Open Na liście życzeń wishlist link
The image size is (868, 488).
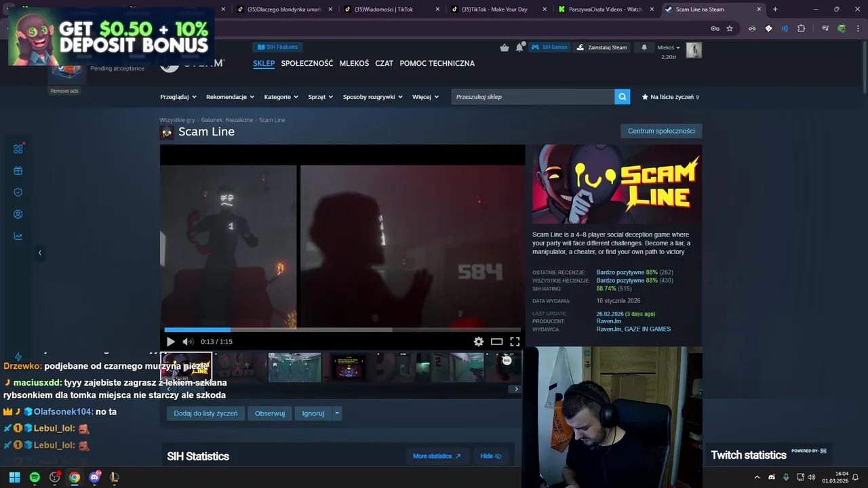tap(670, 97)
